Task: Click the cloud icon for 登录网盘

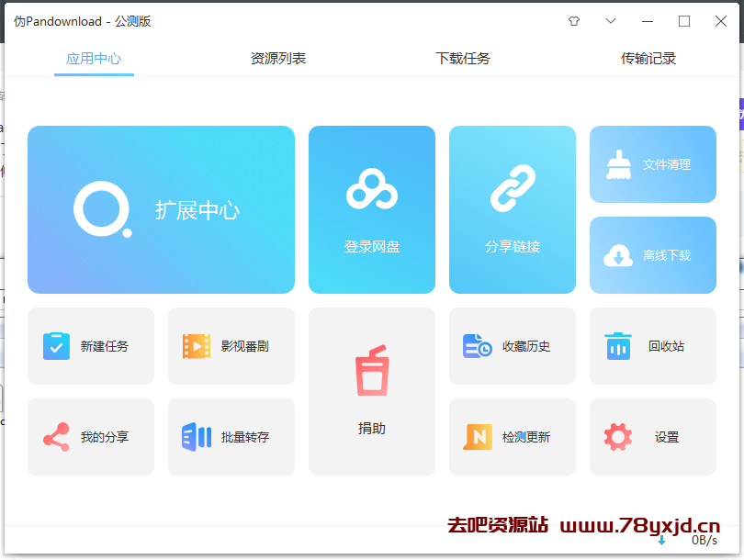Action: click(x=372, y=189)
